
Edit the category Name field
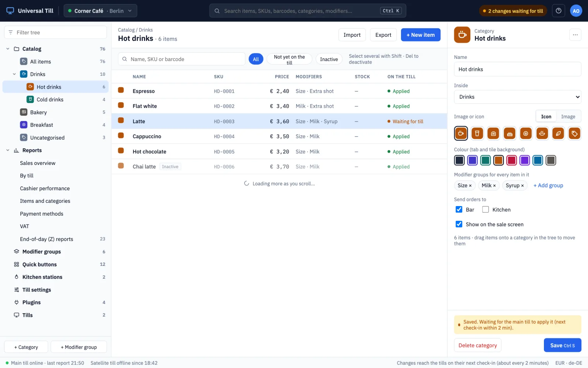[x=517, y=69]
